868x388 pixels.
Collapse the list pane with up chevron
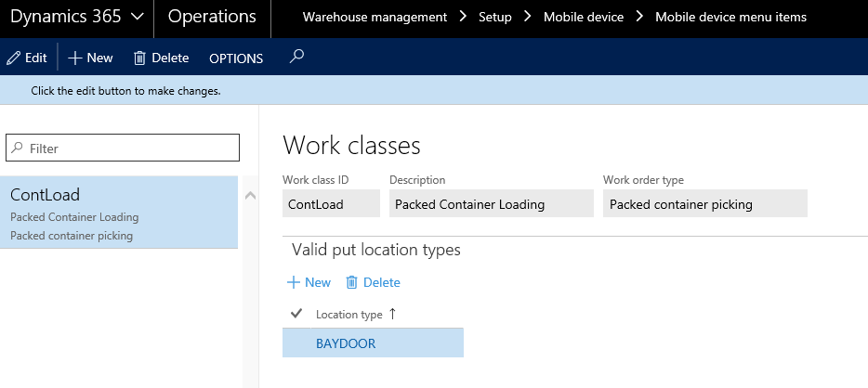tap(248, 195)
